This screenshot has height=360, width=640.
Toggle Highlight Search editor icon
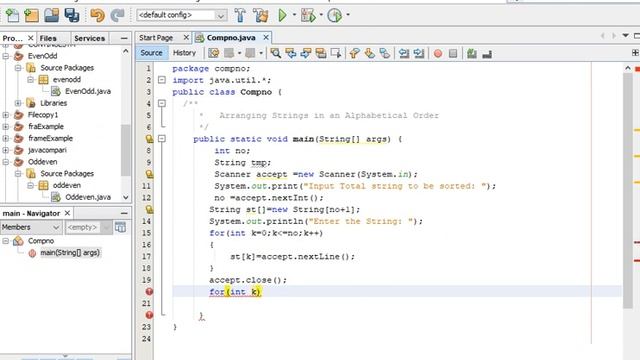tap(321, 53)
